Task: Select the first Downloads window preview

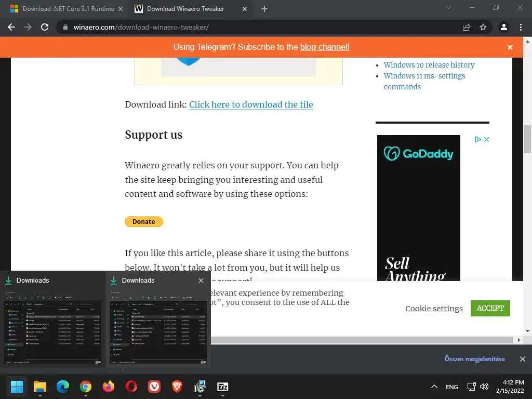Action: pyautogui.click(x=52, y=320)
